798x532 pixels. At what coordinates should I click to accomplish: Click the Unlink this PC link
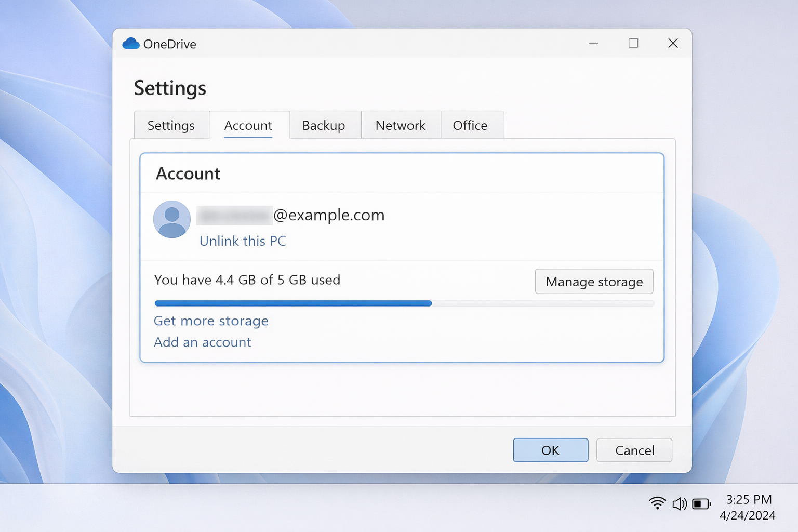[243, 241]
